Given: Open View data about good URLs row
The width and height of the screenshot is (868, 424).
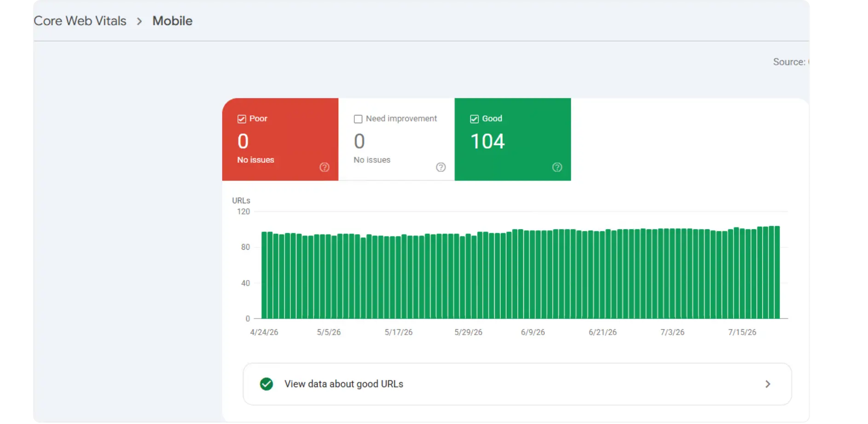Looking at the screenshot, I should click(517, 384).
